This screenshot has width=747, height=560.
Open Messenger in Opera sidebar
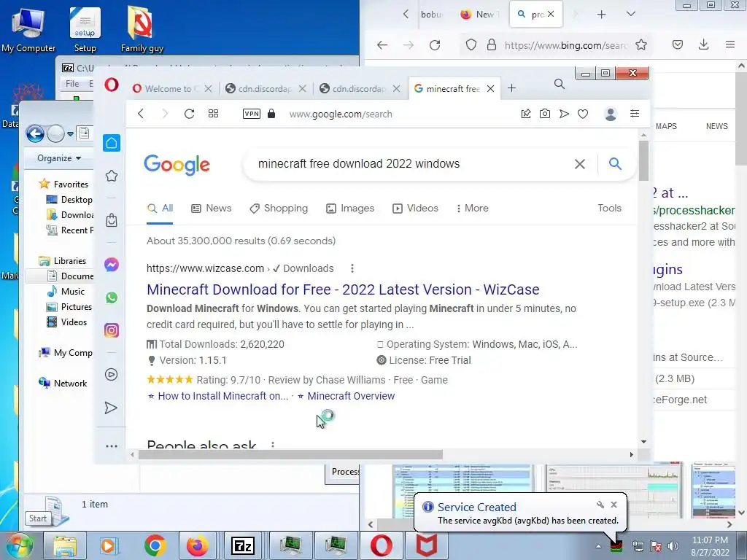pyautogui.click(x=112, y=265)
